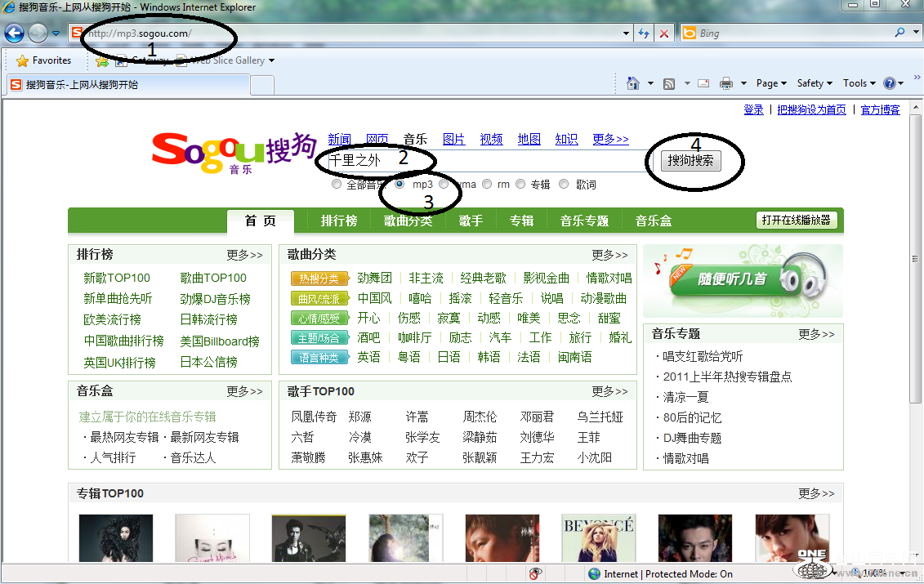Open the 官方博客 link
Screen dimensions: 924x584
[x=881, y=109]
